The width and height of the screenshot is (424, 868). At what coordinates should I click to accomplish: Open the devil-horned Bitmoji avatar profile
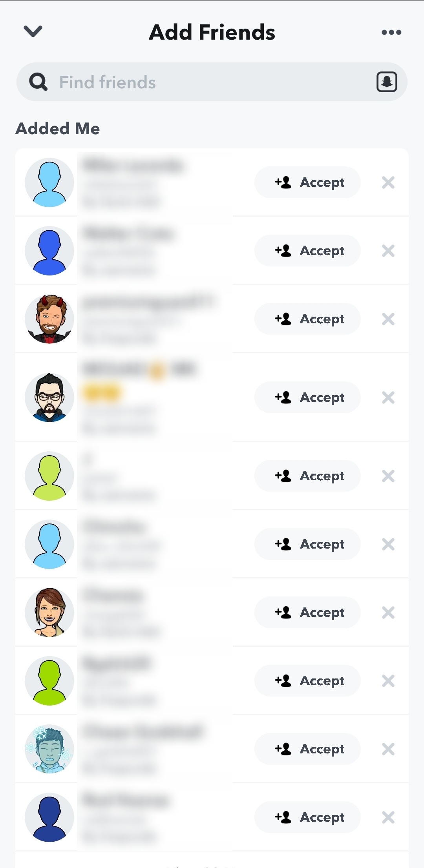(x=49, y=319)
